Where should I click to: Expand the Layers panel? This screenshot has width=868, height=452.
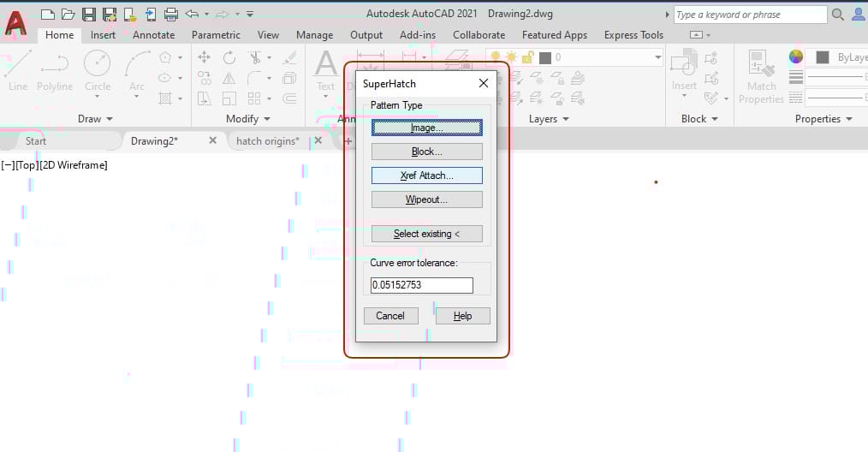click(x=549, y=118)
